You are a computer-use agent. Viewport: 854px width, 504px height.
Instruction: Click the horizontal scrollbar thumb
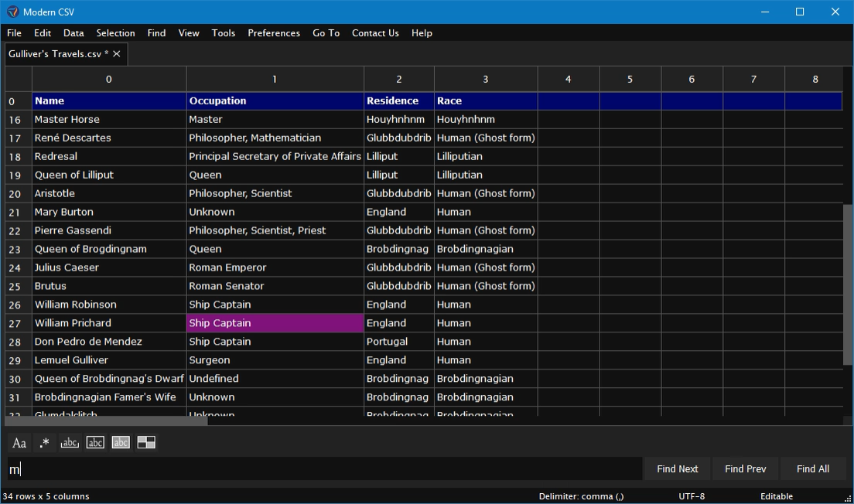(106, 421)
